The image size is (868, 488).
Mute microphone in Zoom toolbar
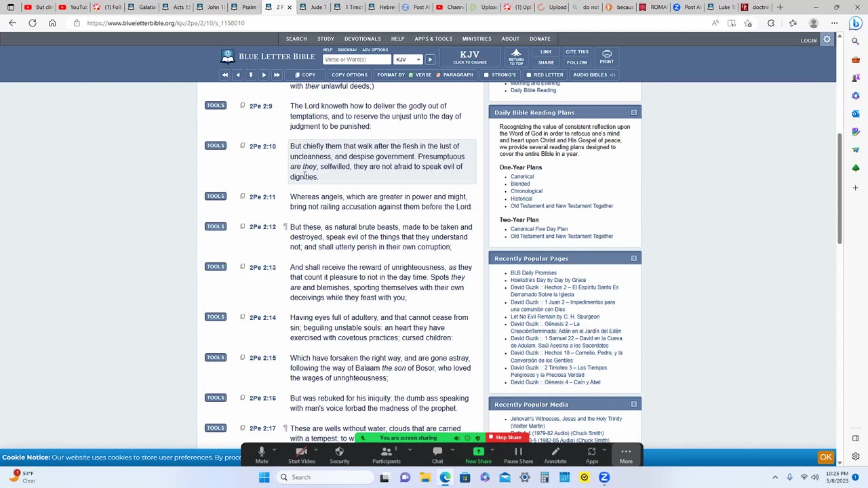click(x=261, y=455)
